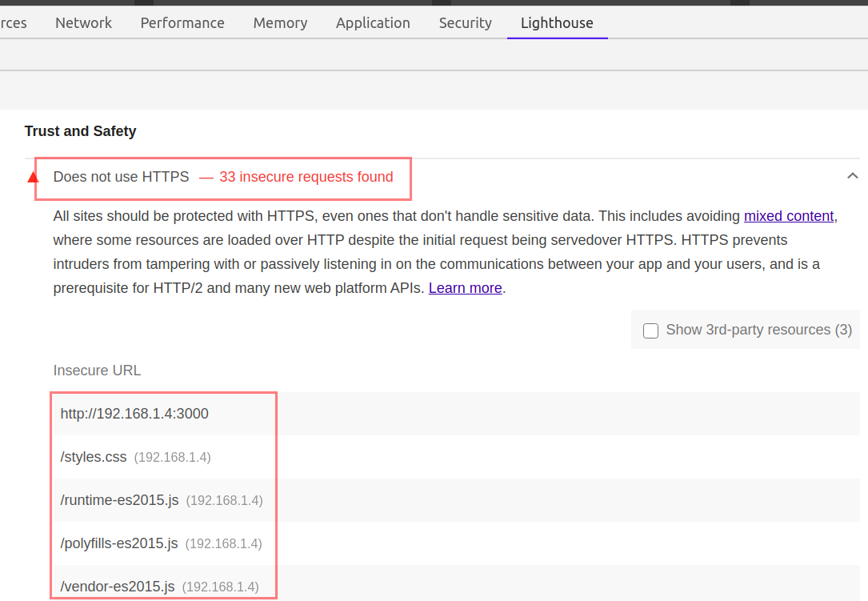Open the Security tab
The image size is (868, 601).
pyautogui.click(x=465, y=22)
